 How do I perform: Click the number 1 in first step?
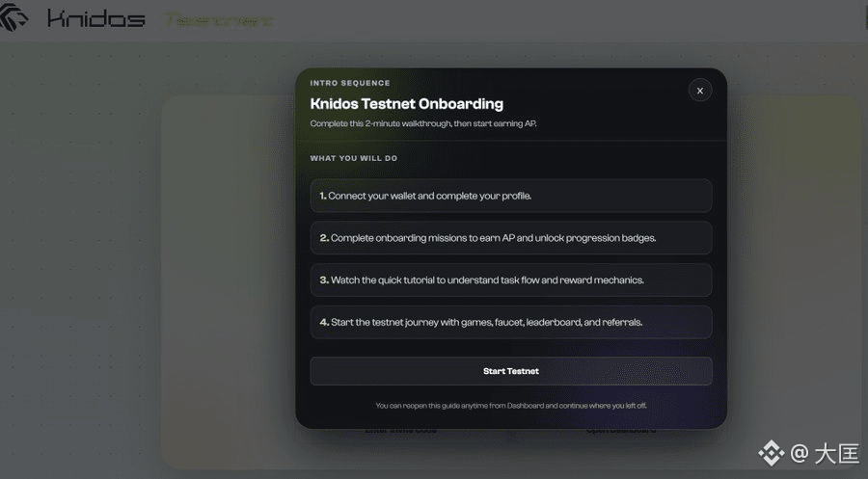[x=323, y=196]
